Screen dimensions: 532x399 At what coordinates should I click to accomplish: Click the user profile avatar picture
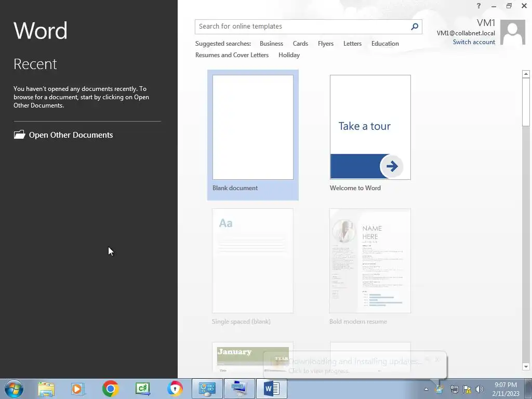(x=513, y=32)
